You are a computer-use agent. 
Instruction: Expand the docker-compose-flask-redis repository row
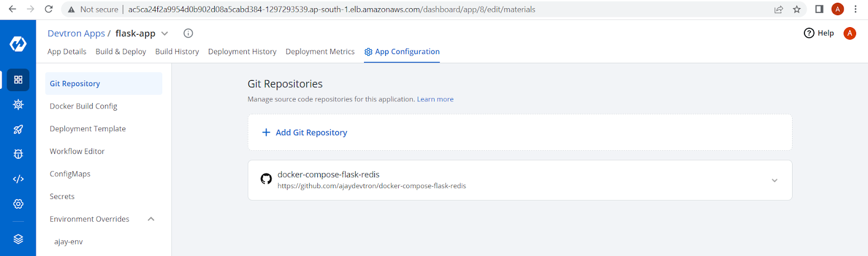pos(774,181)
